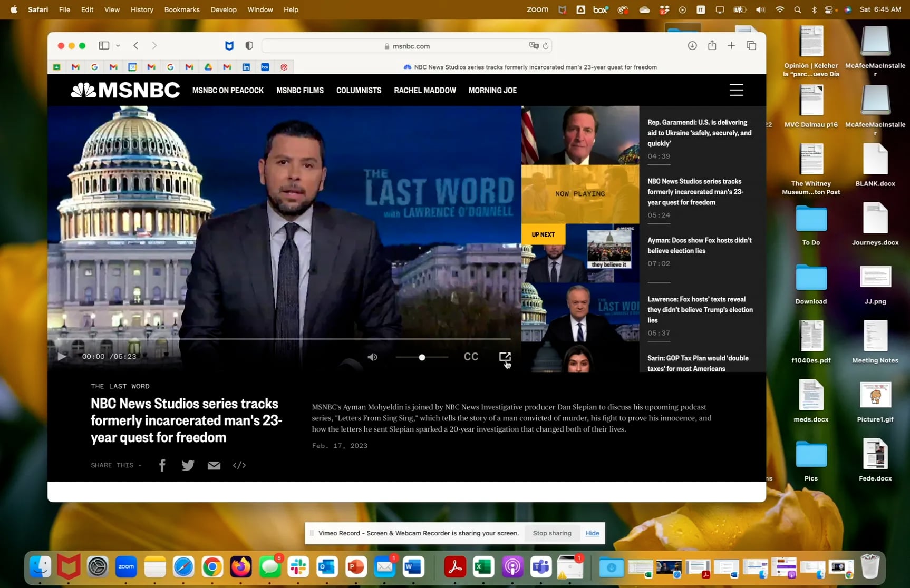
Task: Select the Up Next video thumbnail
Action: click(580, 253)
